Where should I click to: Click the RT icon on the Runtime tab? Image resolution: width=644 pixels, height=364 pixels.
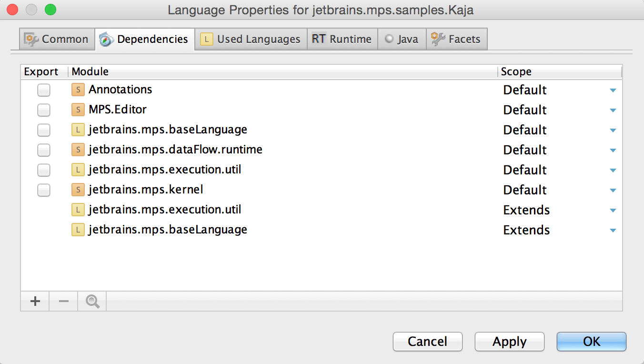pyautogui.click(x=319, y=39)
